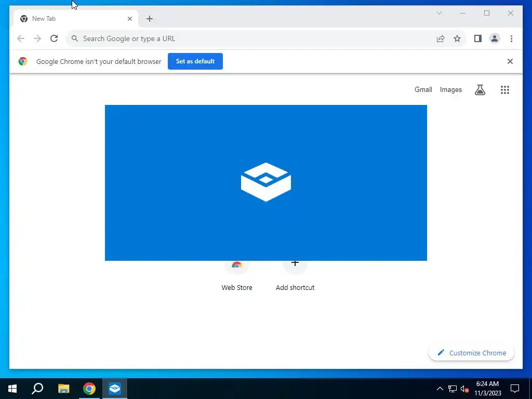Open a new tab with plus button
This screenshot has width=532, height=399.
[x=150, y=19]
